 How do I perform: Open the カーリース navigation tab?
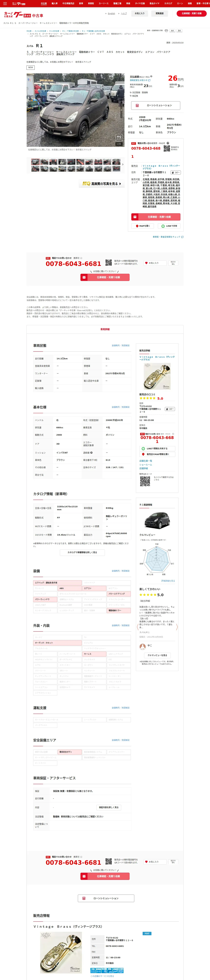[x=104, y=3]
